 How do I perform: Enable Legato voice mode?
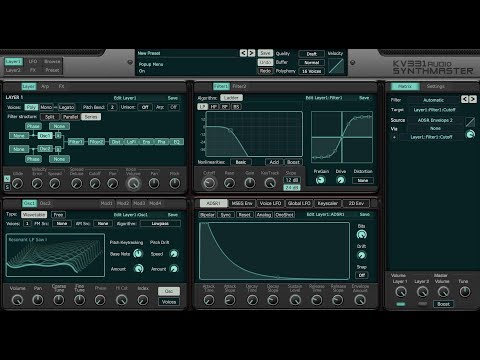[66, 107]
